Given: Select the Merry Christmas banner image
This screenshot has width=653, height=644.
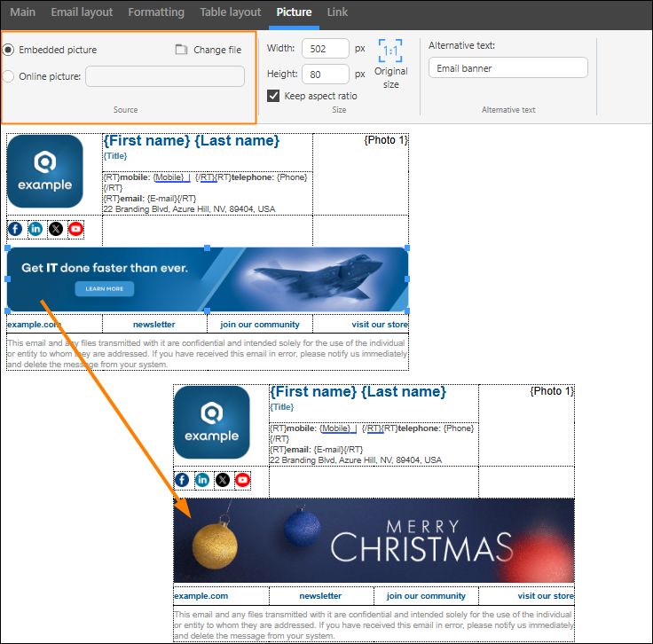Looking at the screenshot, I should pos(374,540).
